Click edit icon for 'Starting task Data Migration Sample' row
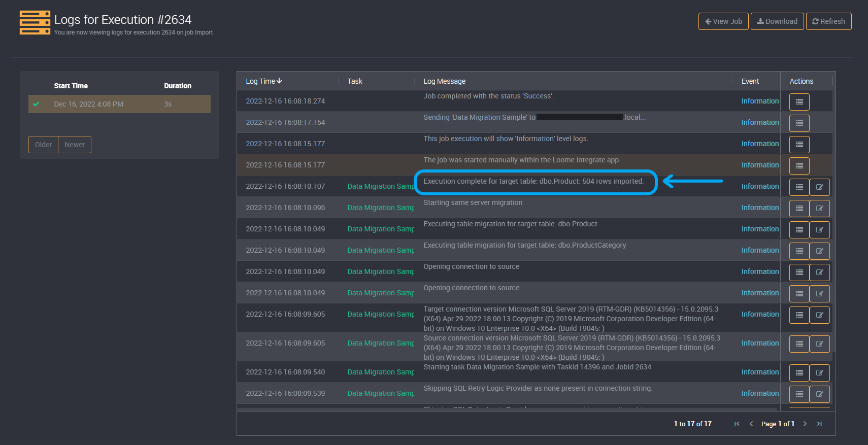This screenshot has height=445, width=868. coord(820,373)
